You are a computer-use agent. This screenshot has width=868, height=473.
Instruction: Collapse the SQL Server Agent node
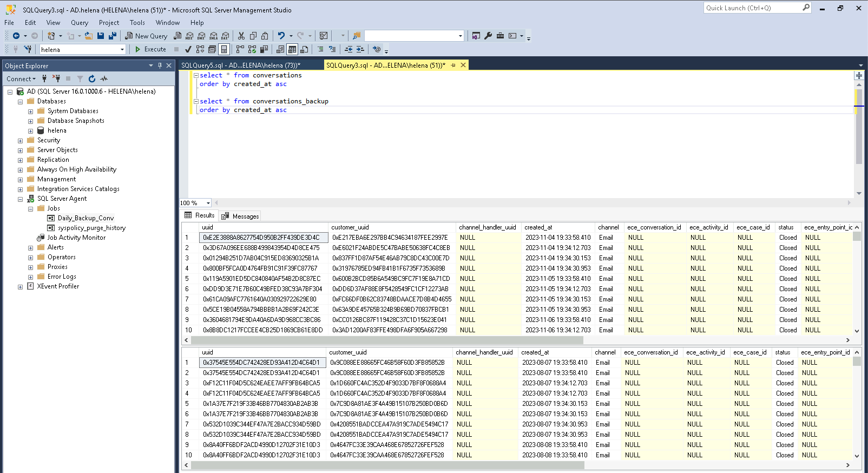pos(21,199)
